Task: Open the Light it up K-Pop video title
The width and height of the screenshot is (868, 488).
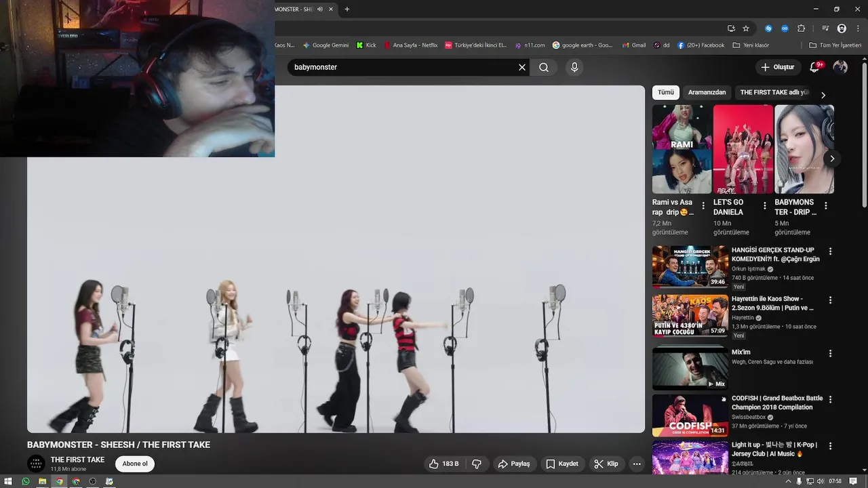Action: (774, 449)
